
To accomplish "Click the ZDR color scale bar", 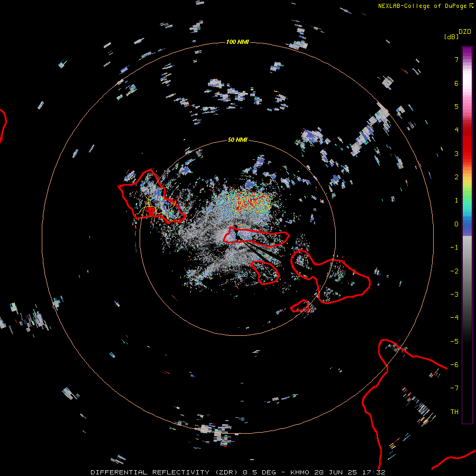I will pyautogui.click(x=467, y=235).
